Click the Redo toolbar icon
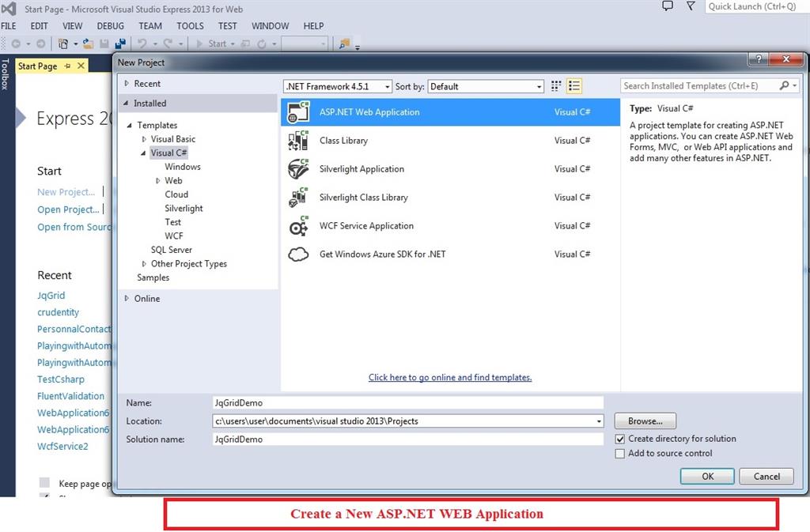Image resolution: width=810 pixels, height=532 pixels. pos(168,43)
